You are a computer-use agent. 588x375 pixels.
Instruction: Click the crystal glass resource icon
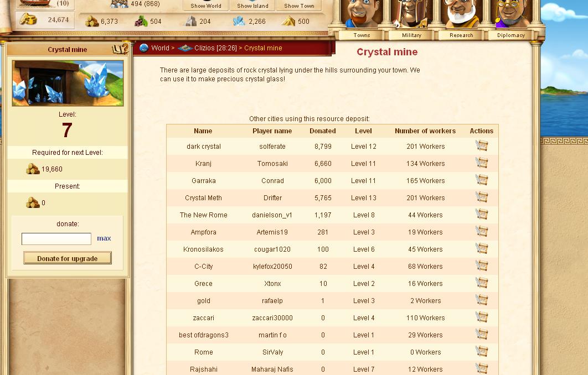[x=239, y=21]
